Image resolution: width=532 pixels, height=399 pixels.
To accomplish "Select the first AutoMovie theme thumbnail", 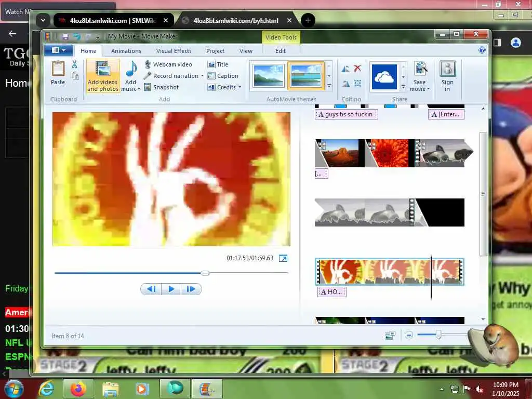I will click(269, 76).
